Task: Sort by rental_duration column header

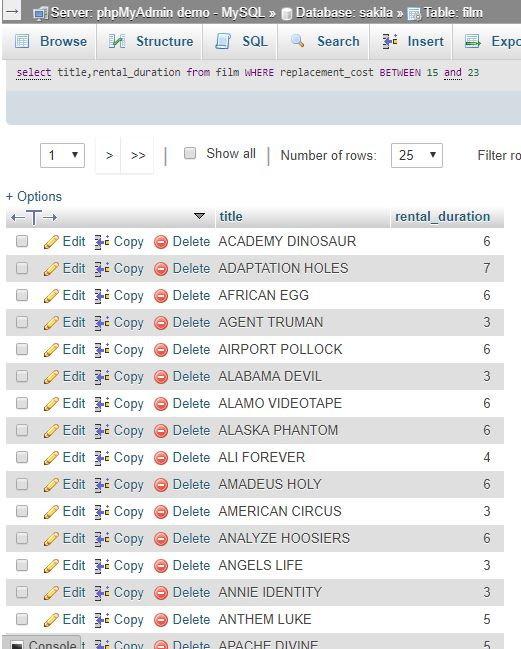Action: click(442, 216)
